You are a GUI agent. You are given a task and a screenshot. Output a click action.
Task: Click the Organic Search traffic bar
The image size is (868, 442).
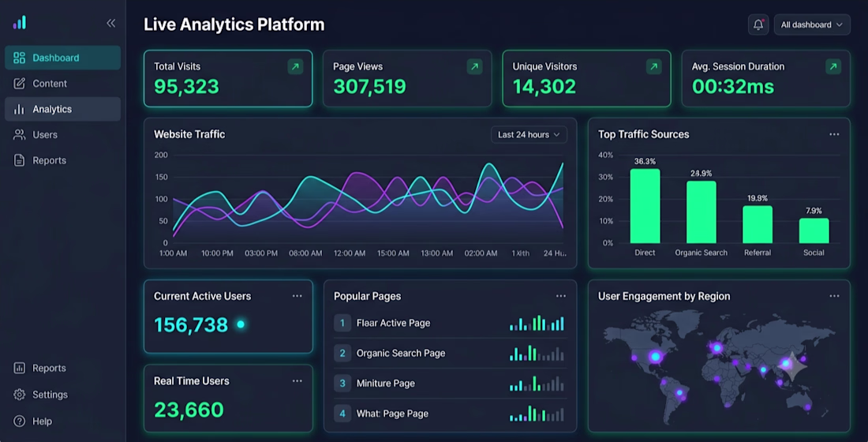[702, 212]
